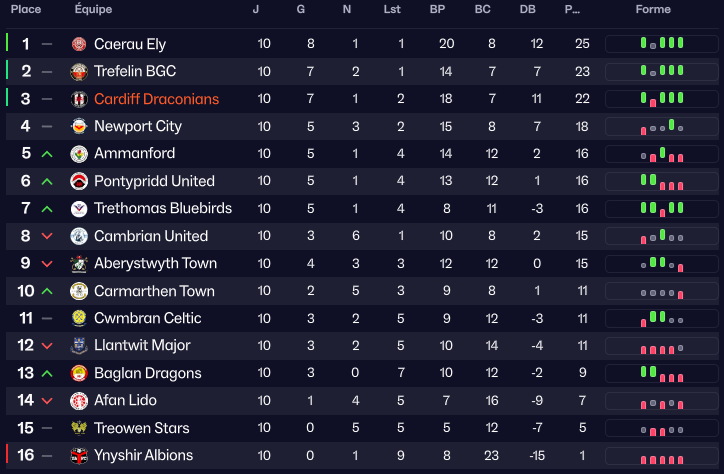The height and width of the screenshot is (474, 724).
Task: Click the Newport City club crest
Action: pyautogui.click(x=79, y=126)
